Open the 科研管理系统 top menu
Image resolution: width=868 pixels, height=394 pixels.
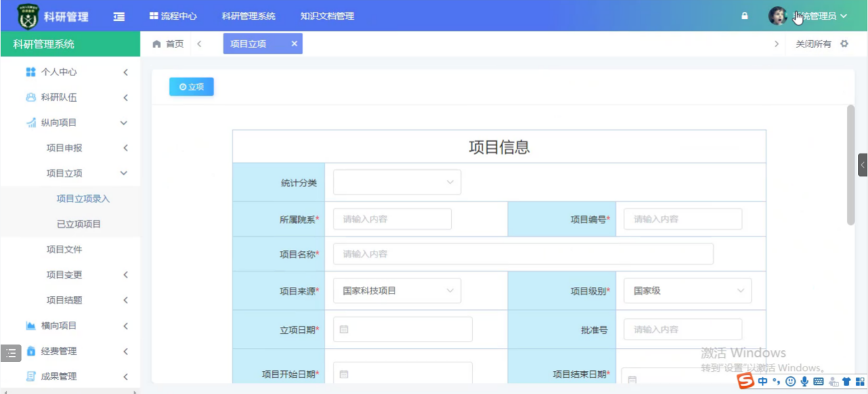[249, 16]
